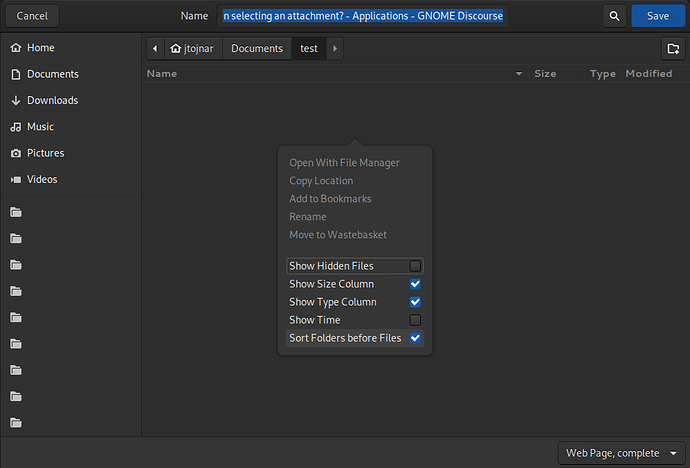Click the Cancel button
690x468 pixels.
(x=32, y=16)
